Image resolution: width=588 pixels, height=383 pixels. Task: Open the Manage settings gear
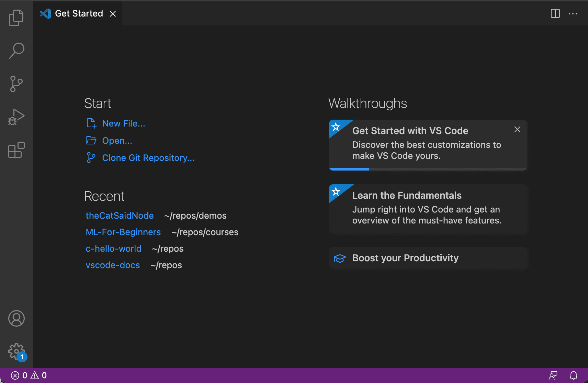[x=16, y=351]
